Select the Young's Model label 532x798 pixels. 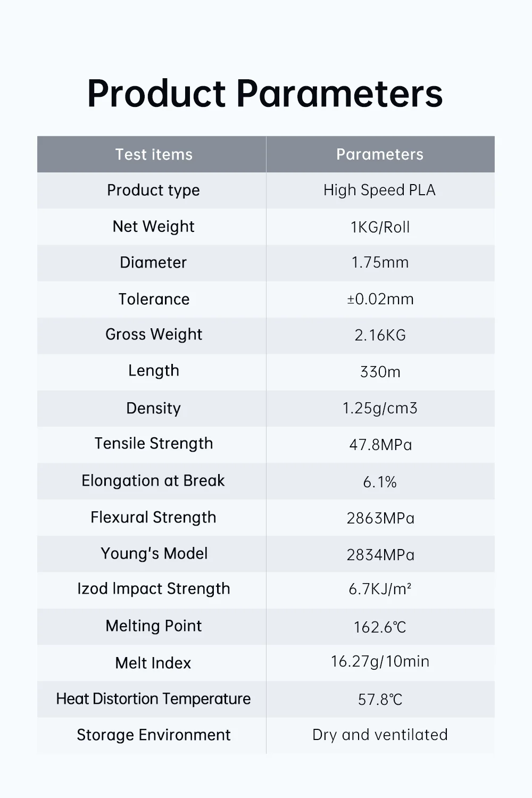pyautogui.click(x=153, y=554)
